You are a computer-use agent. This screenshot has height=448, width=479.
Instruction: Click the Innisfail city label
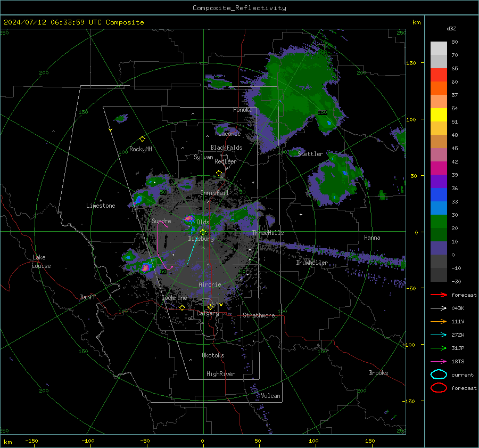point(214,193)
